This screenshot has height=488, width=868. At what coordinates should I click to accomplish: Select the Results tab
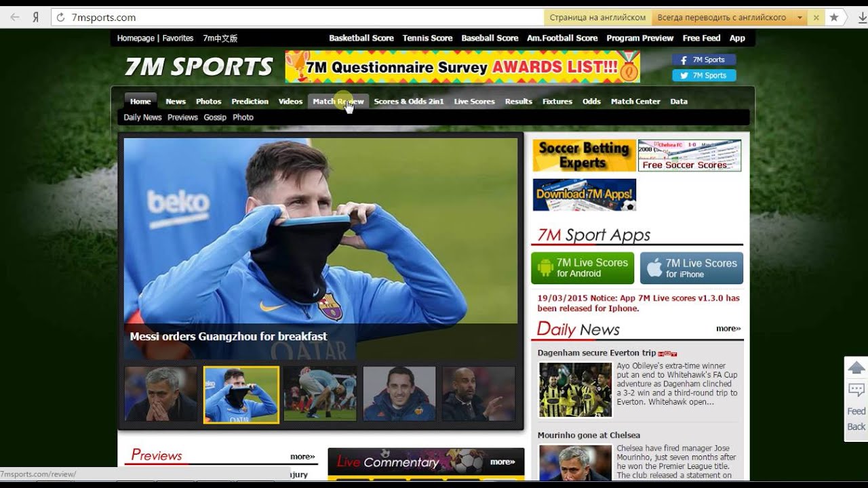click(x=519, y=101)
